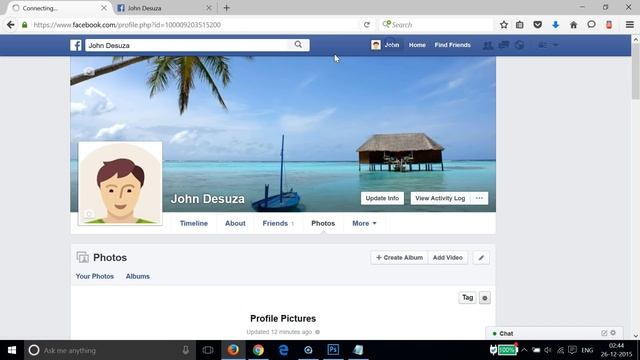Show hidden system tray icons chevron
The width and height of the screenshot is (640, 360).
pos(524,350)
